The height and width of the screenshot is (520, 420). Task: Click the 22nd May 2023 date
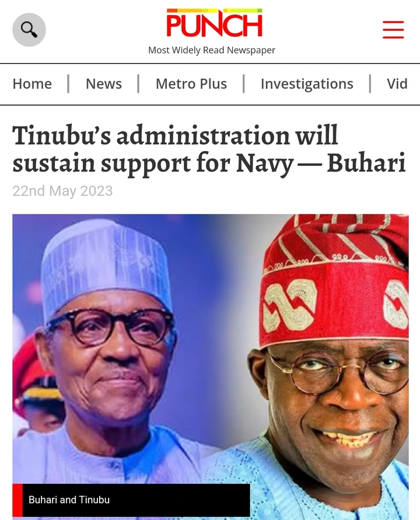(62, 191)
